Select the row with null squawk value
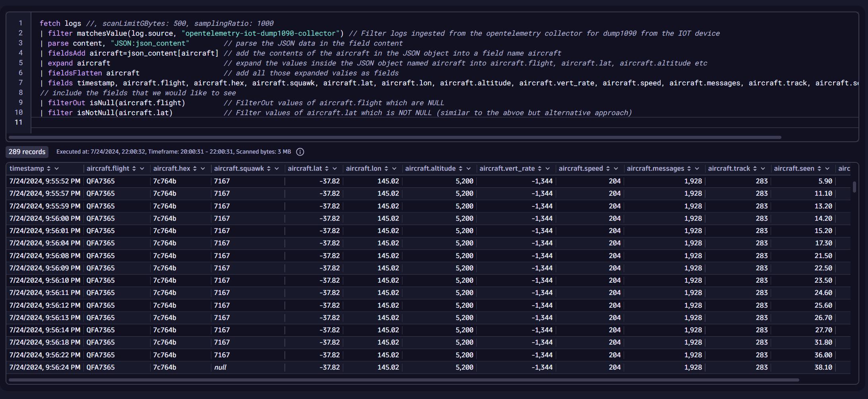This screenshot has width=868, height=399. pos(220,367)
